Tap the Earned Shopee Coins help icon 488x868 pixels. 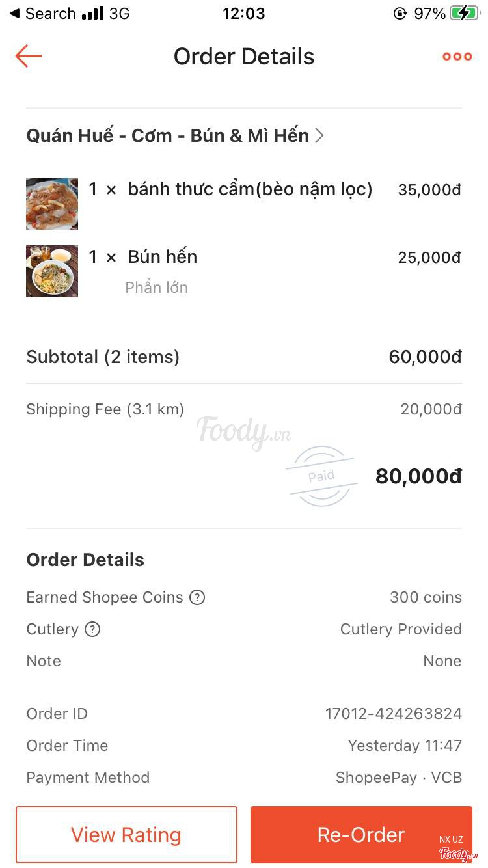click(x=197, y=597)
